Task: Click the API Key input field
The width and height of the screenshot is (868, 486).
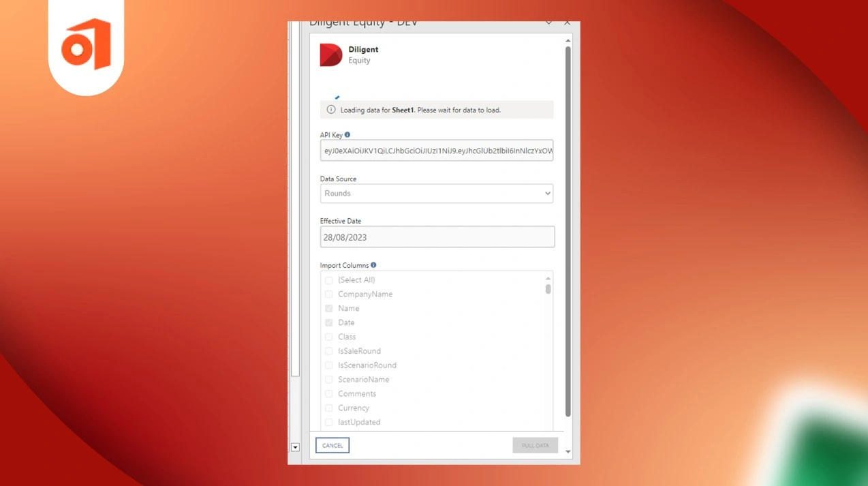Action: [437, 151]
